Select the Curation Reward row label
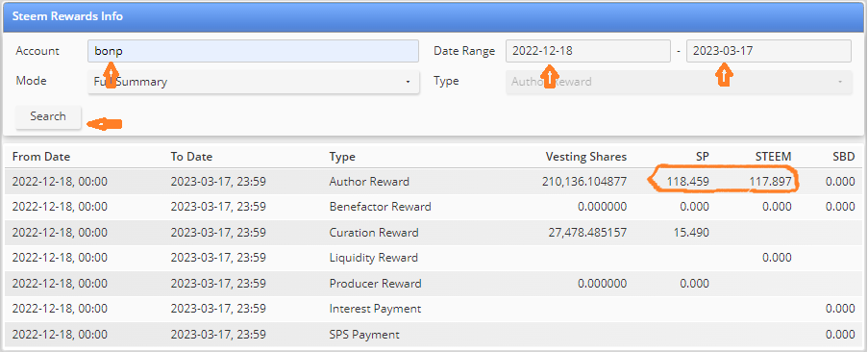The height and width of the screenshot is (352, 868). click(374, 233)
